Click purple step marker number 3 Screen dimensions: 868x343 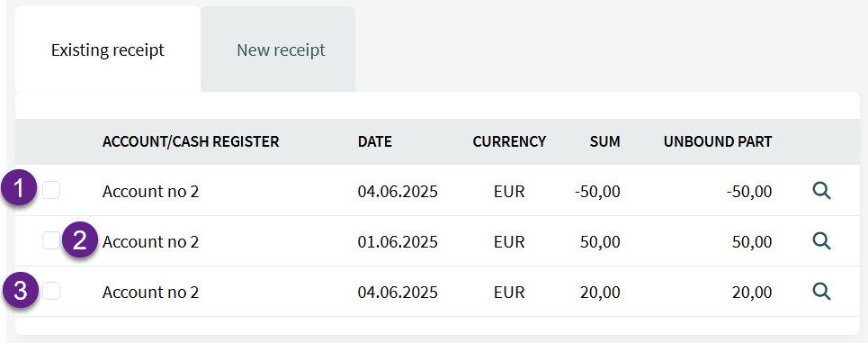[x=21, y=291]
